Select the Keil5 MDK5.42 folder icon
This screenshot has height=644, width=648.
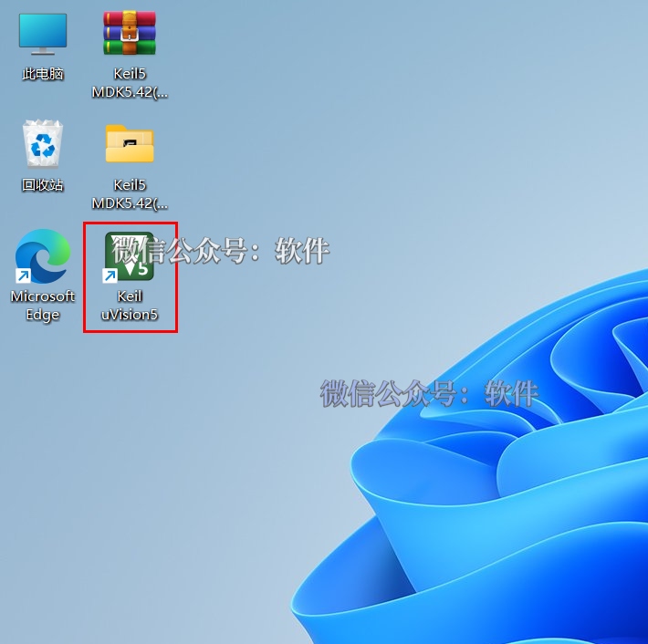click(x=130, y=143)
